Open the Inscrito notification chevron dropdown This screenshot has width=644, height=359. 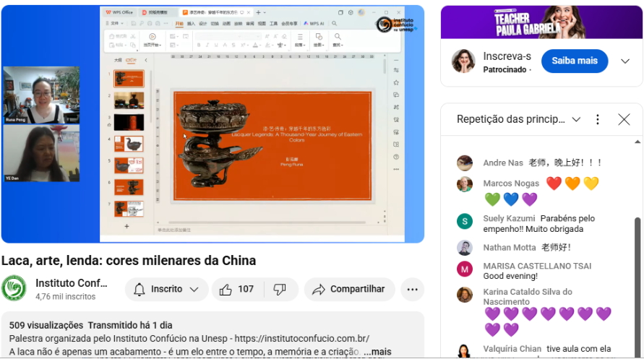pos(194,290)
